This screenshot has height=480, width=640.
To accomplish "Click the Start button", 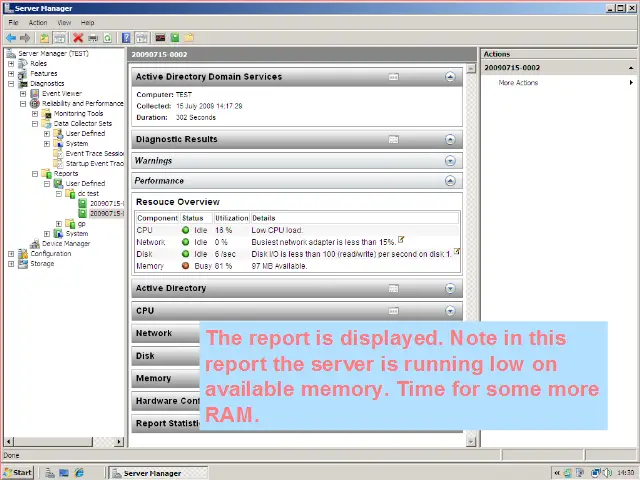I will tap(18, 473).
